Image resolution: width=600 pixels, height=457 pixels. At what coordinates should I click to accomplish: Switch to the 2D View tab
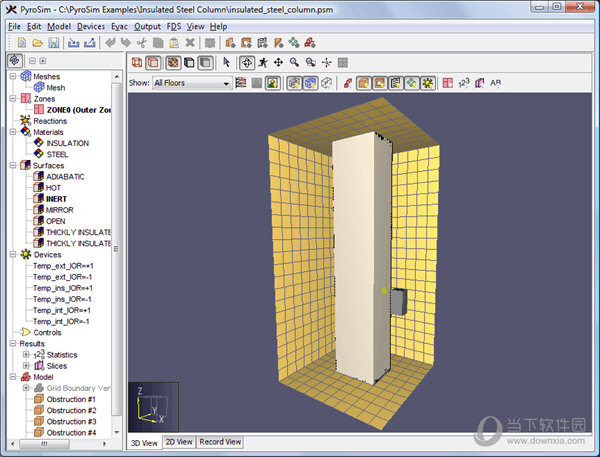179,442
